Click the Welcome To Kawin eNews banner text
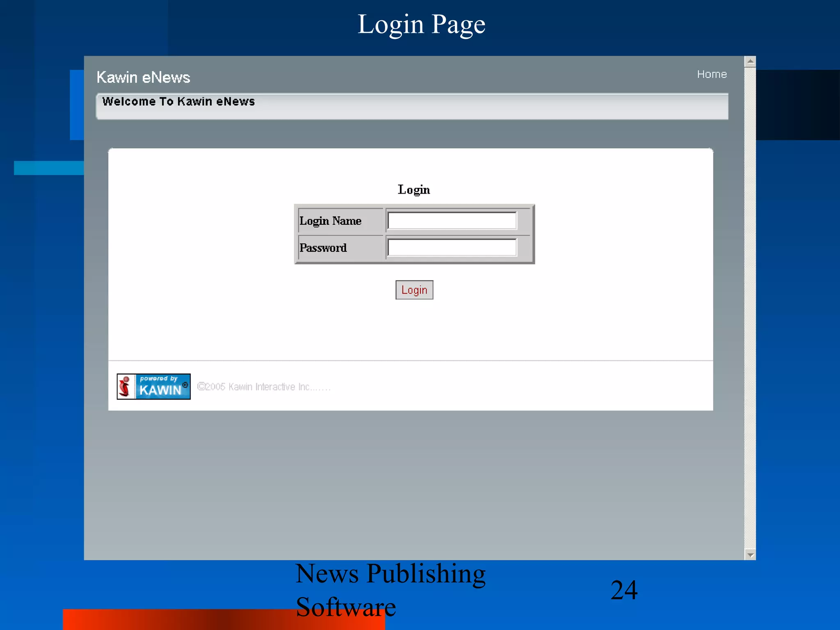840x630 pixels. pyautogui.click(x=178, y=101)
